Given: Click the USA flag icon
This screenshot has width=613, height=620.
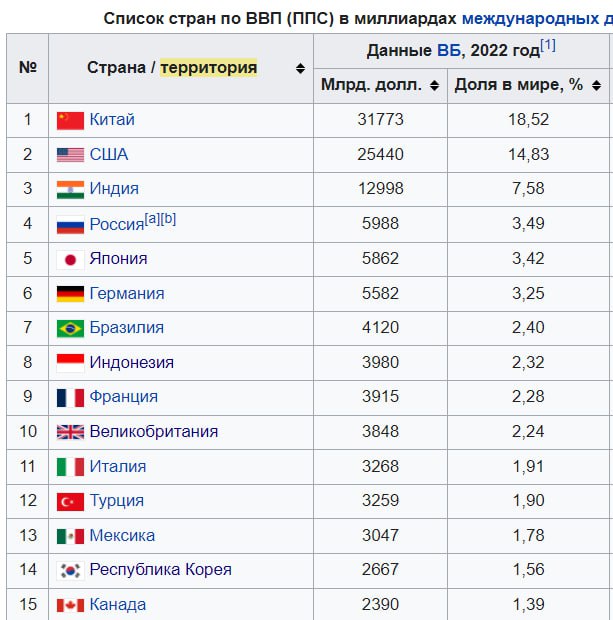Looking at the screenshot, I should [x=70, y=155].
